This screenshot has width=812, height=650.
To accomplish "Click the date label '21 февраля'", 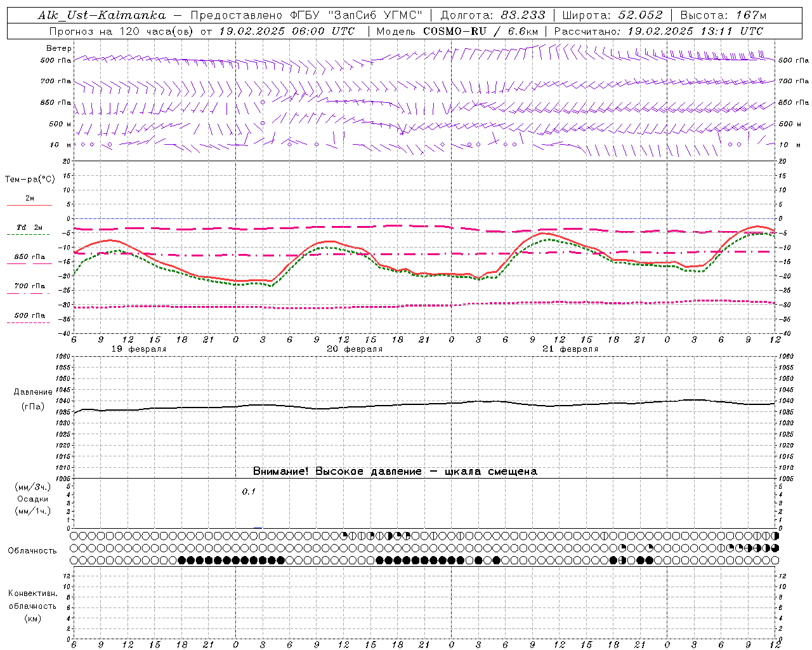I will (570, 349).
